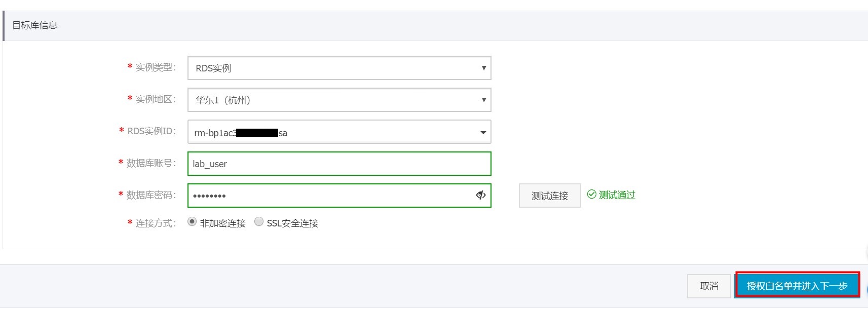Click the 测试通过 status text

click(617, 195)
